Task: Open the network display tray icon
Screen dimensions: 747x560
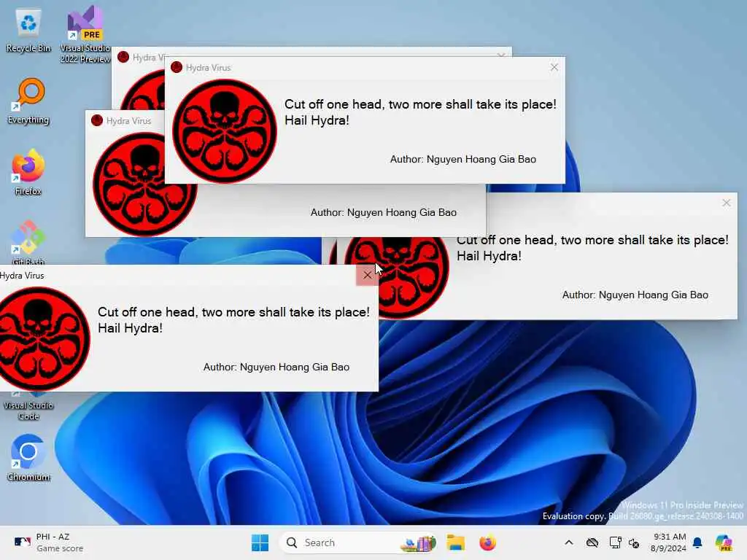Action: (615, 542)
